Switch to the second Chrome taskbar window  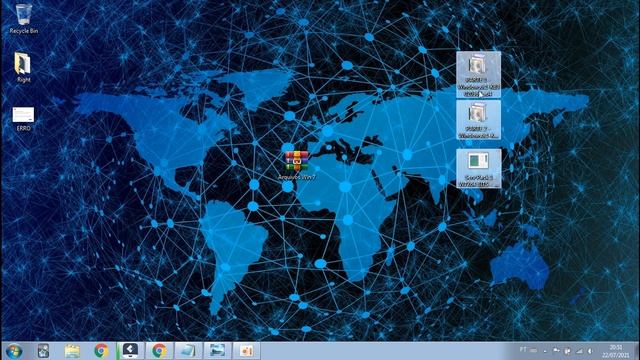pyautogui.click(x=159, y=351)
